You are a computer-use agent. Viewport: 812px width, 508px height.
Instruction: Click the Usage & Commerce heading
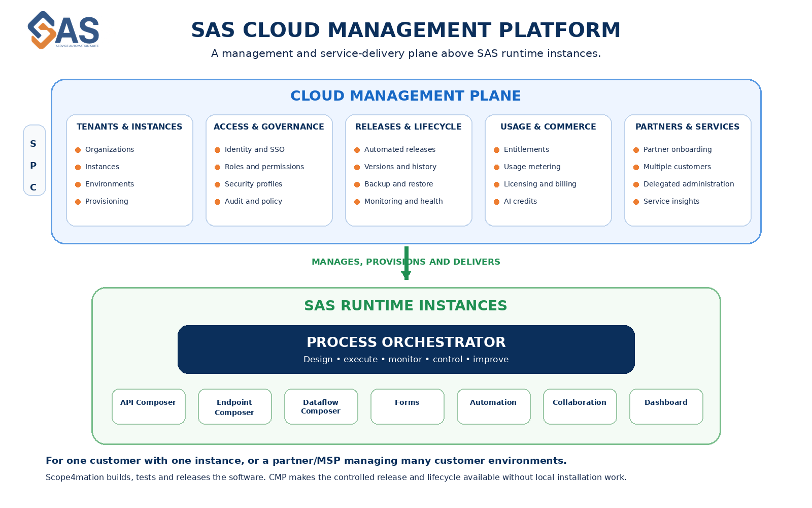[548, 127]
